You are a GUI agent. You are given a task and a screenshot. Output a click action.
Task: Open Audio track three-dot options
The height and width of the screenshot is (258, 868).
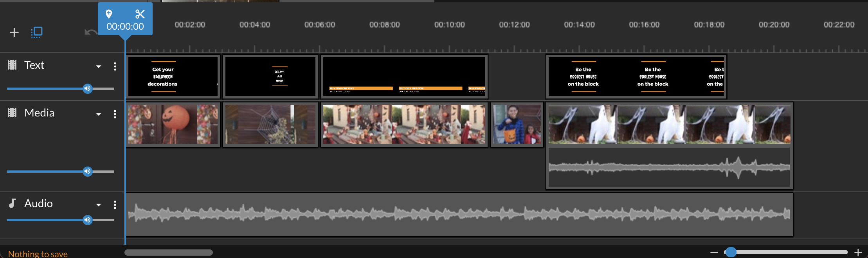(x=115, y=205)
